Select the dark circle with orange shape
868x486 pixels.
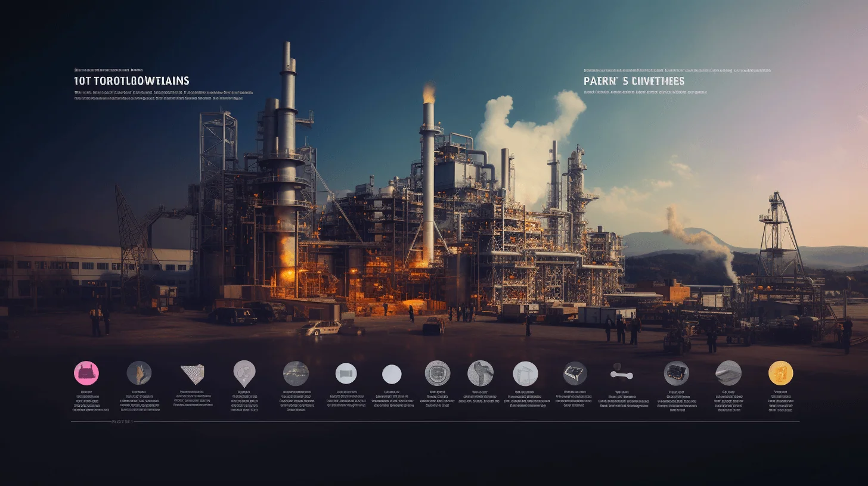click(139, 373)
